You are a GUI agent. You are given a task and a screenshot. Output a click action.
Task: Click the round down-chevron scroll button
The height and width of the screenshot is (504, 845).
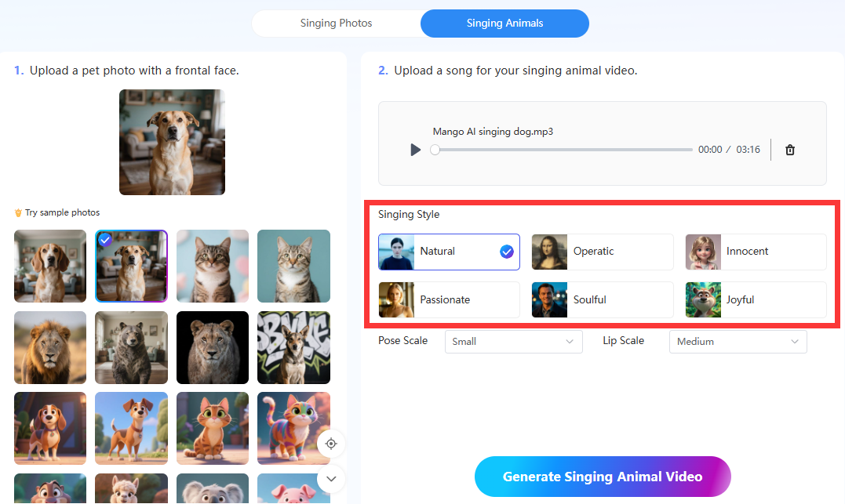coord(331,478)
